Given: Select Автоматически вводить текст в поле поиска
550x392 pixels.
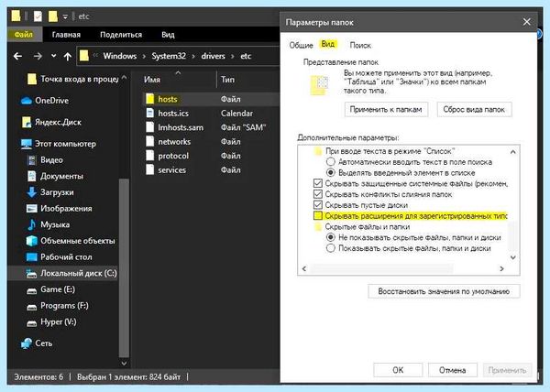Looking at the screenshot, I should pos(330,162).
